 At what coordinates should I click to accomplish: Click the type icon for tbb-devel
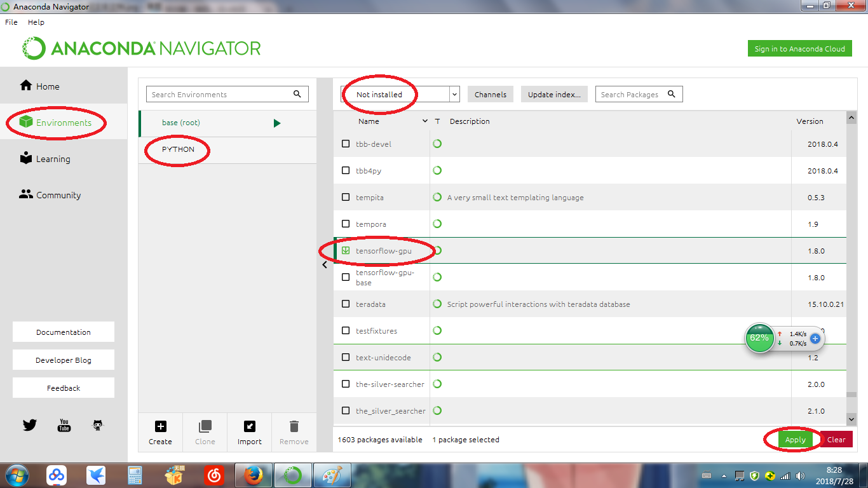point(437,144)
